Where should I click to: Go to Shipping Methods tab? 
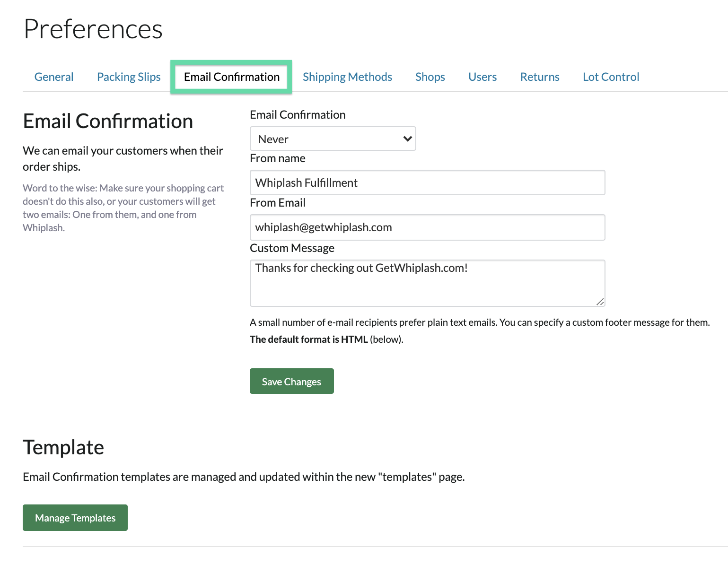pyautogui.click(x=347, y=77)
